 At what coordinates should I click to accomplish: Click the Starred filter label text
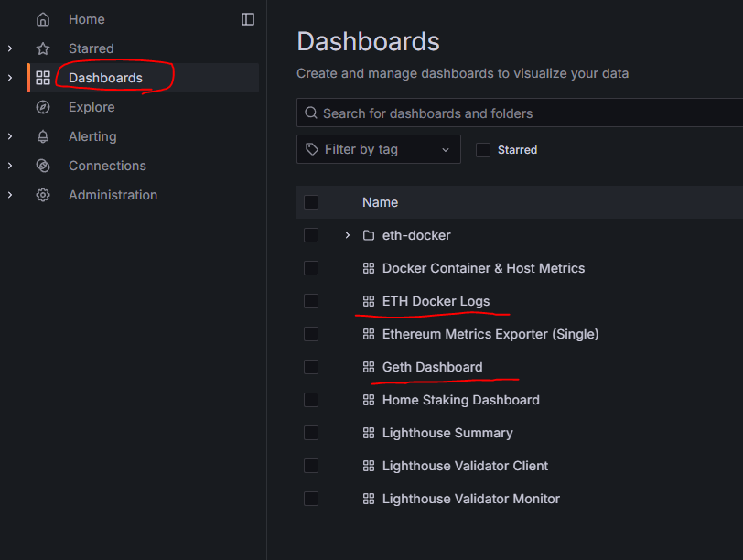click(518, 150)
